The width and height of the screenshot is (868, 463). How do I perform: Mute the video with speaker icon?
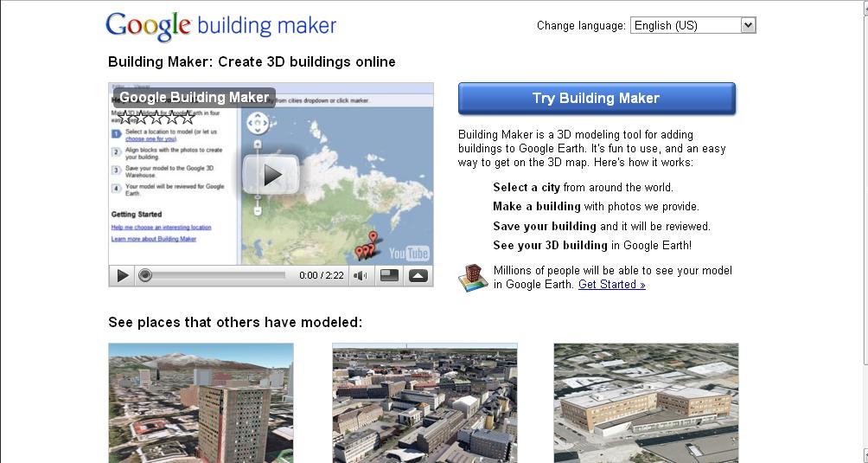(361, 275)
